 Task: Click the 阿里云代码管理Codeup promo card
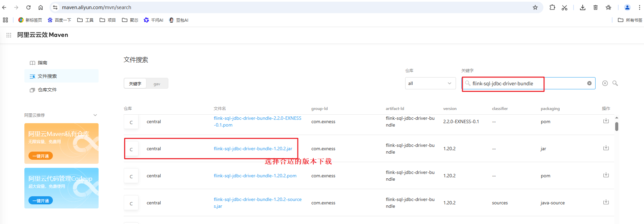pyautogui.click(x=61, y=188)
